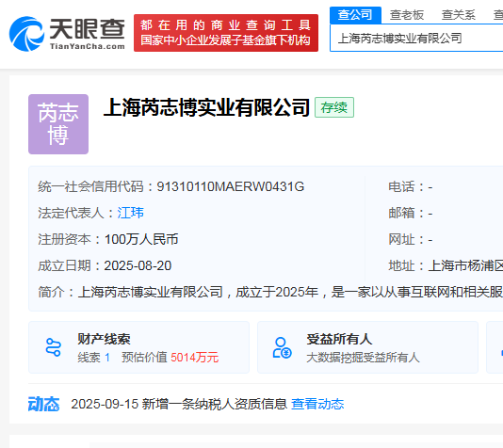503x448 pixels.
Task: Click the 动态 section label
Action: tap(44, 404)
